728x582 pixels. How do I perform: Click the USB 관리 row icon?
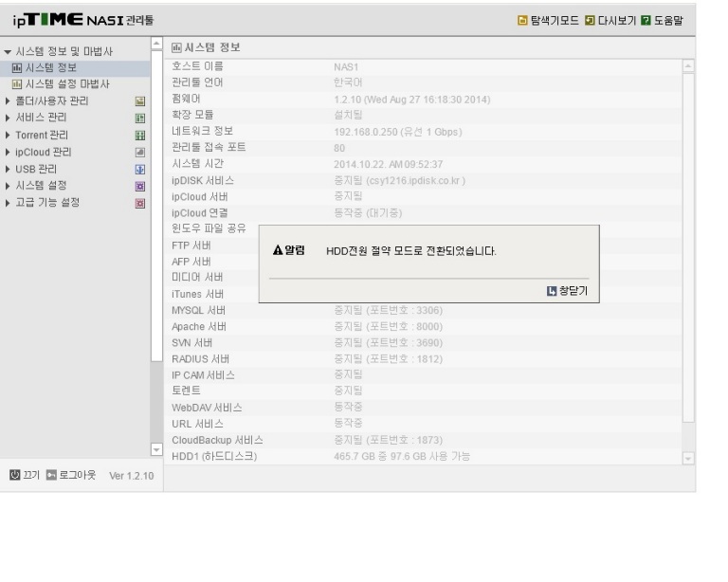pyautogui.click(x=139, y=170)
